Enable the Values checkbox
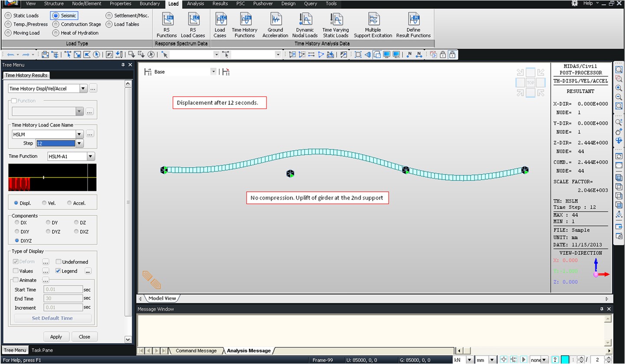The width and height of the screenshot is (625, 364). (x=16, y=271)
